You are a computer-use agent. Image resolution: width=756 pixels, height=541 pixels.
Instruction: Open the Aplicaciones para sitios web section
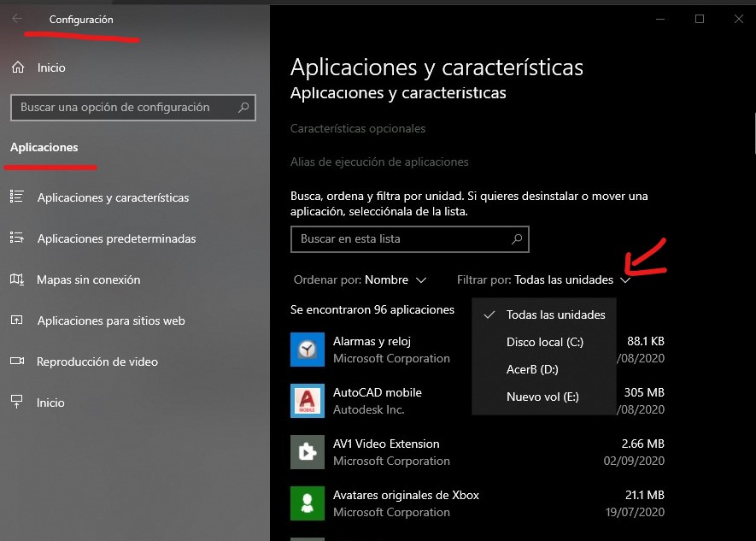coord(111,320)
